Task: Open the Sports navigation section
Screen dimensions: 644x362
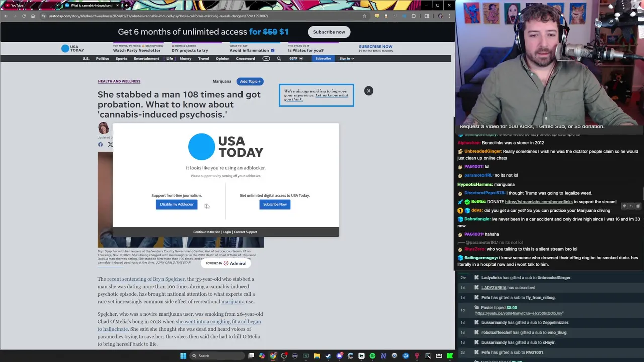Action: (121, 59)
